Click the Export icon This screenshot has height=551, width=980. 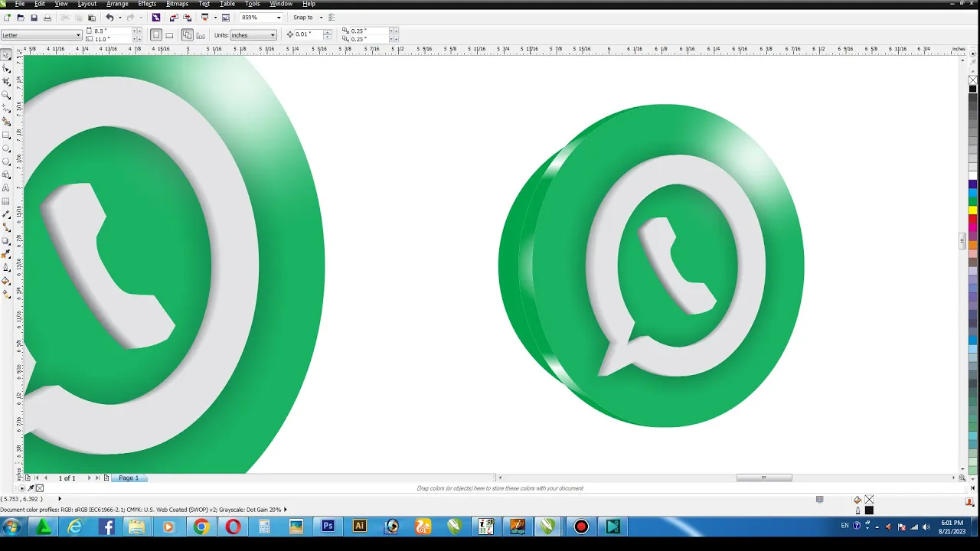pos(188,17)
